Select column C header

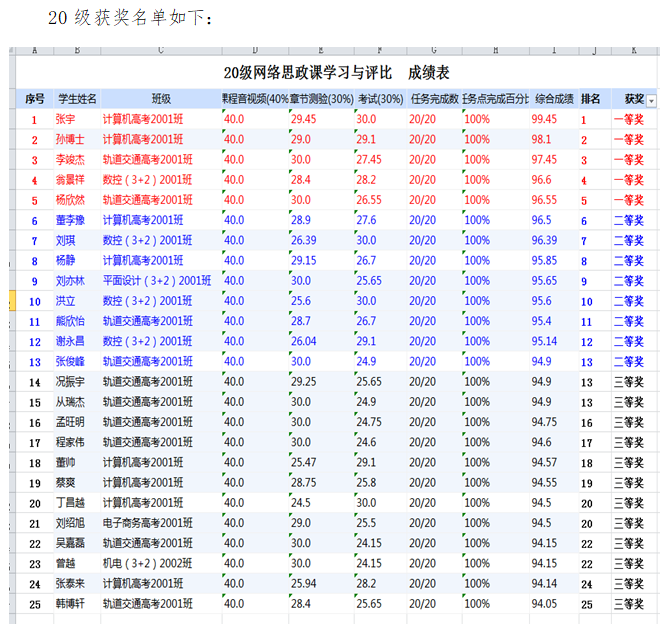click(160, 50)
